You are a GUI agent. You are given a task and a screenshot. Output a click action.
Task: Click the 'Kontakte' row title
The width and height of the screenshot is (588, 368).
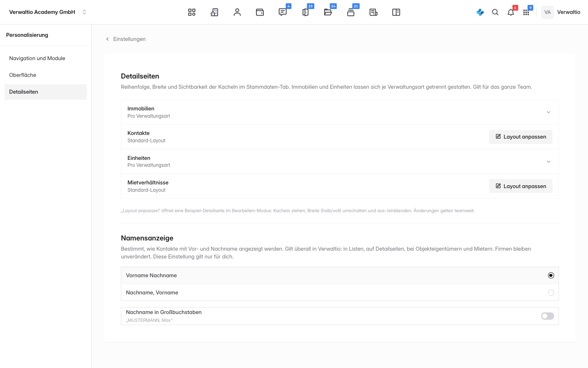(x=138, y=133)
